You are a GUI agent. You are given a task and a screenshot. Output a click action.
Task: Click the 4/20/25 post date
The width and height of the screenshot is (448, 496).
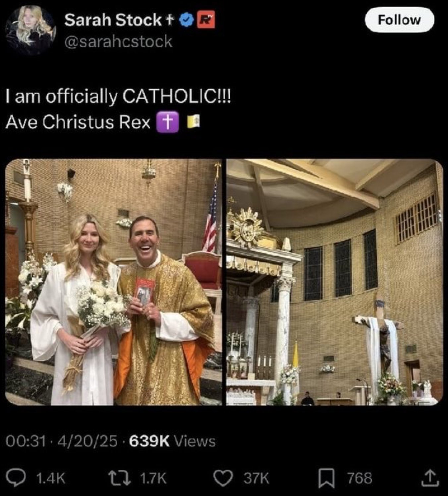pyautogui.click(x=87, y=441)
